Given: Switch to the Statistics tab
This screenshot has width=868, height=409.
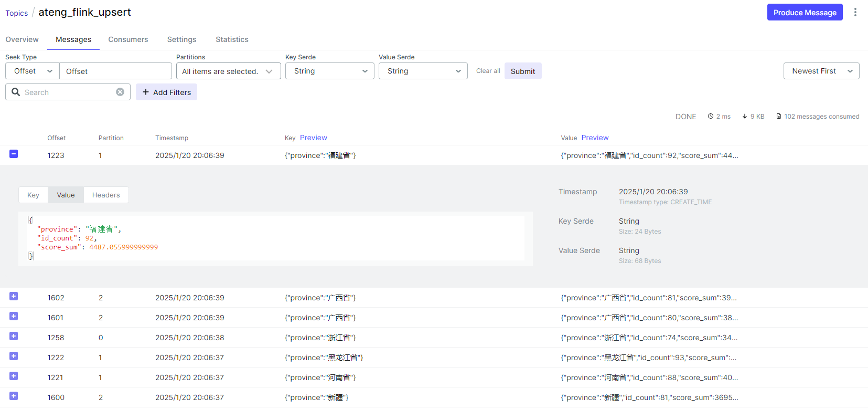Looking at the screenshot, I should coord(232,39).
